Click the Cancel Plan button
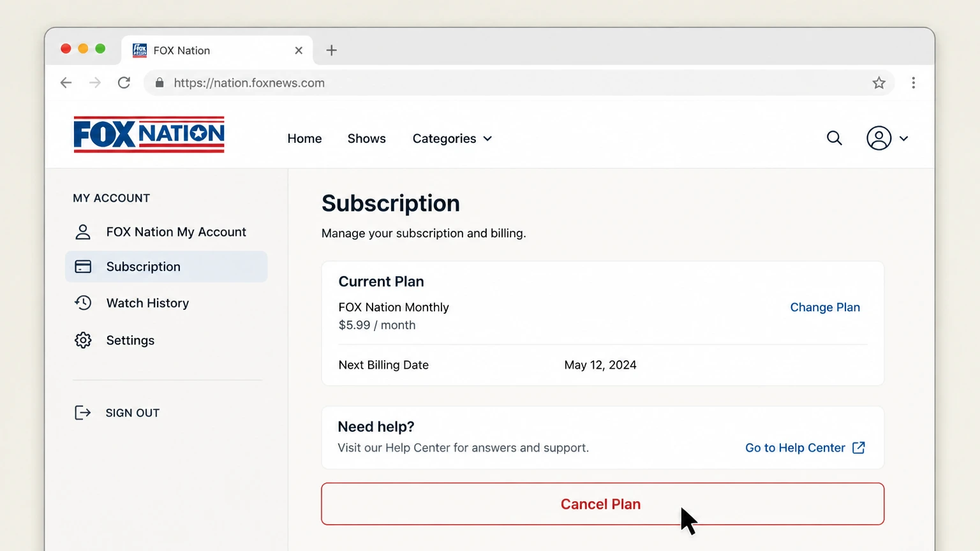 (602, 504)
